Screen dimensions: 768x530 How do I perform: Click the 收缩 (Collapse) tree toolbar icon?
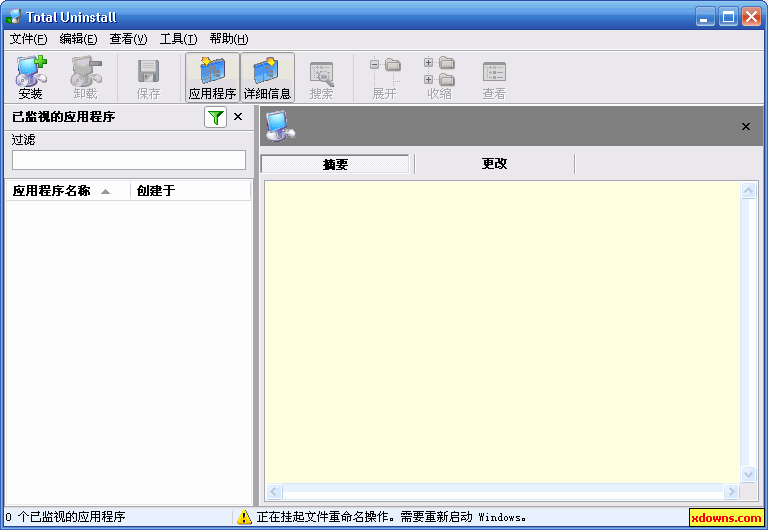coord(439,77)
